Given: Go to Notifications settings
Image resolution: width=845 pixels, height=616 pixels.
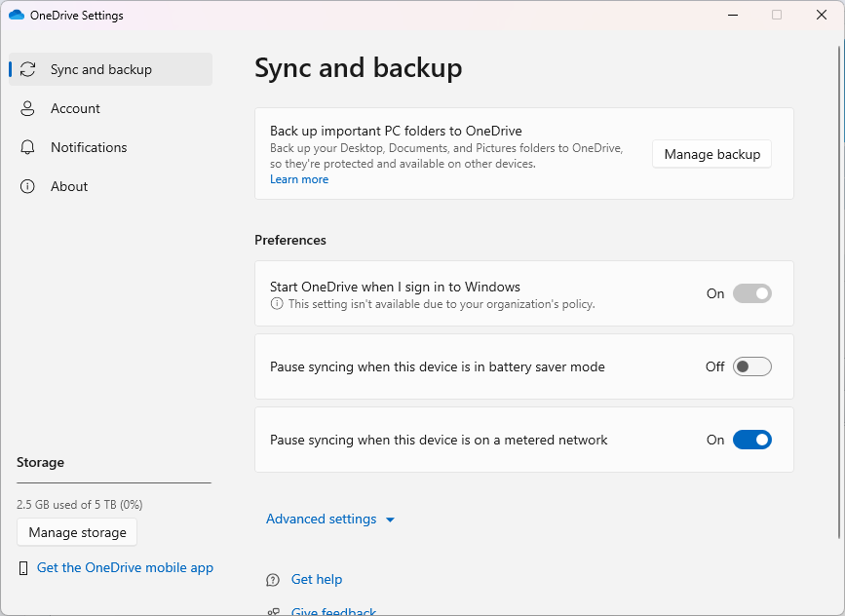Looking at the screenshot, I should (110, 147).
